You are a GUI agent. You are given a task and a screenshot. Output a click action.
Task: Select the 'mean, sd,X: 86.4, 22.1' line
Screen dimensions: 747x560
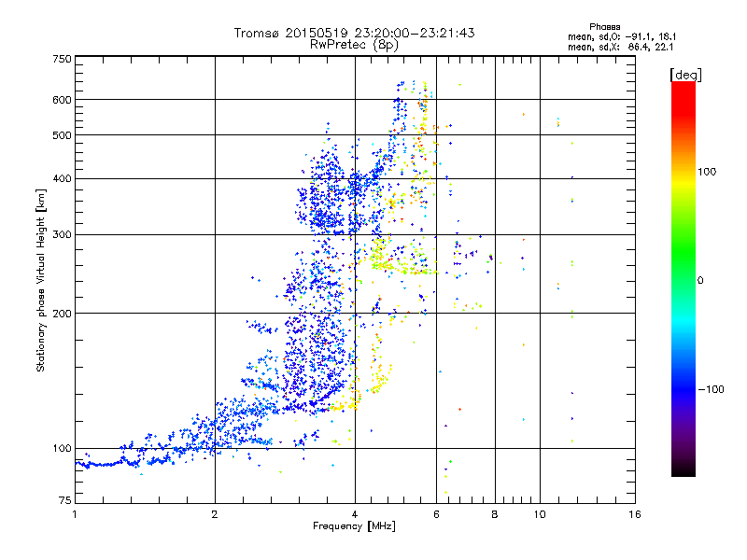coord(620,48)
